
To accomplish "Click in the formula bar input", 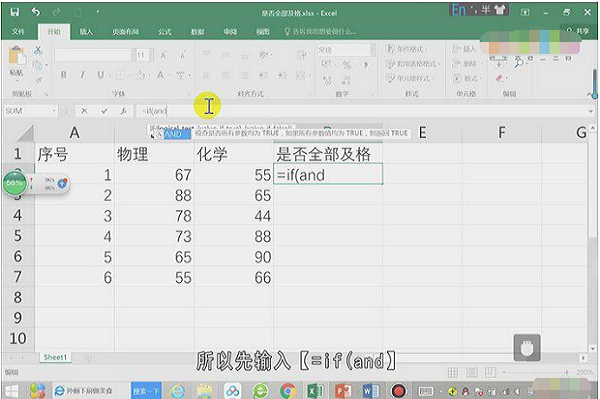I will (362, 111).
